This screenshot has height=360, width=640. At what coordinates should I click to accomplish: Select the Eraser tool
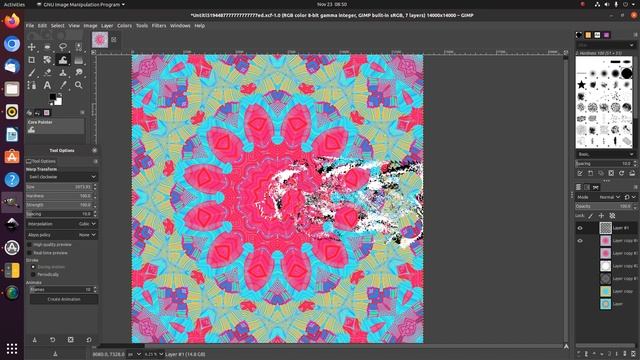(x=47, y=73)
